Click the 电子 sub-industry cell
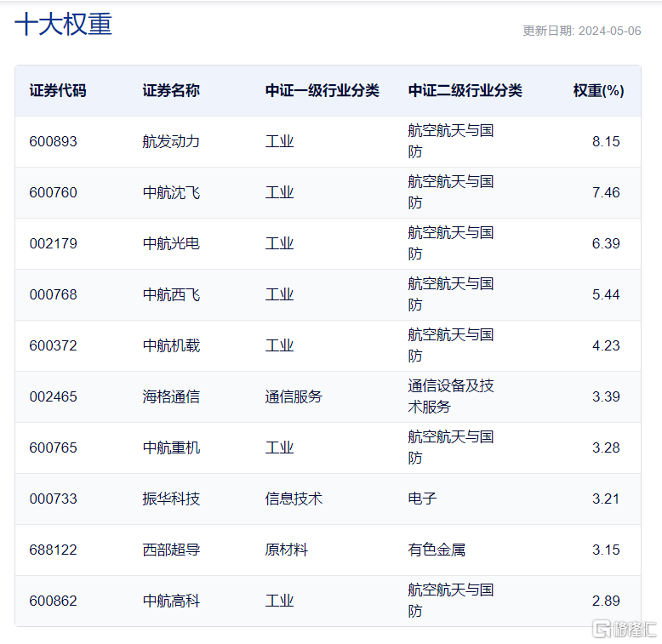This screenshot has width=662, height=644. pos(422,499)
